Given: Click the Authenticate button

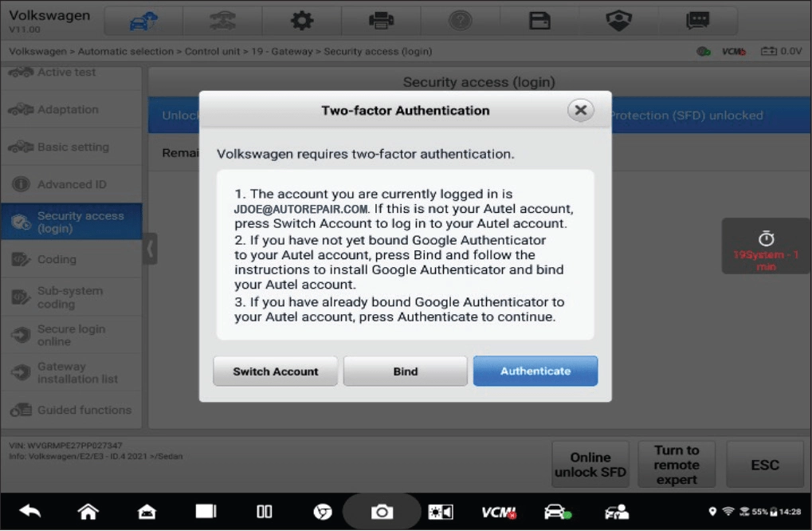Looking at the screenshot, I should coord(535,371).
